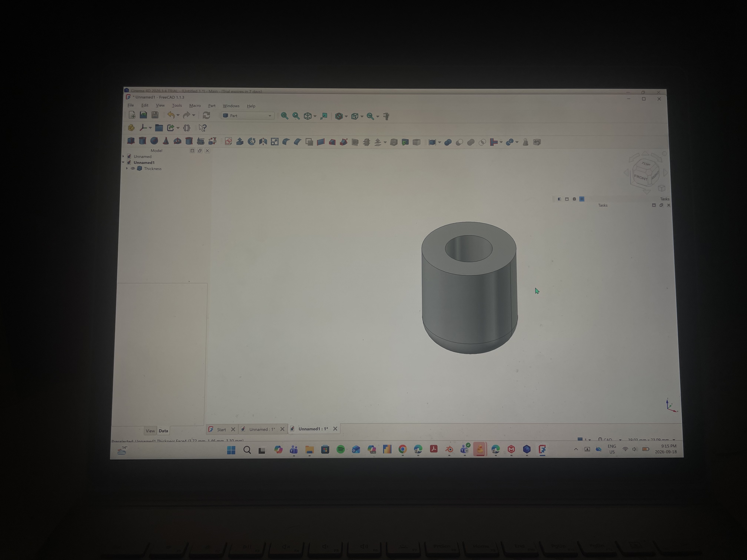The width and height of the screenshot is (747, 560).
Task: Apply the Fillet tool
Action: pyautogui.click(x=286, y=142)
